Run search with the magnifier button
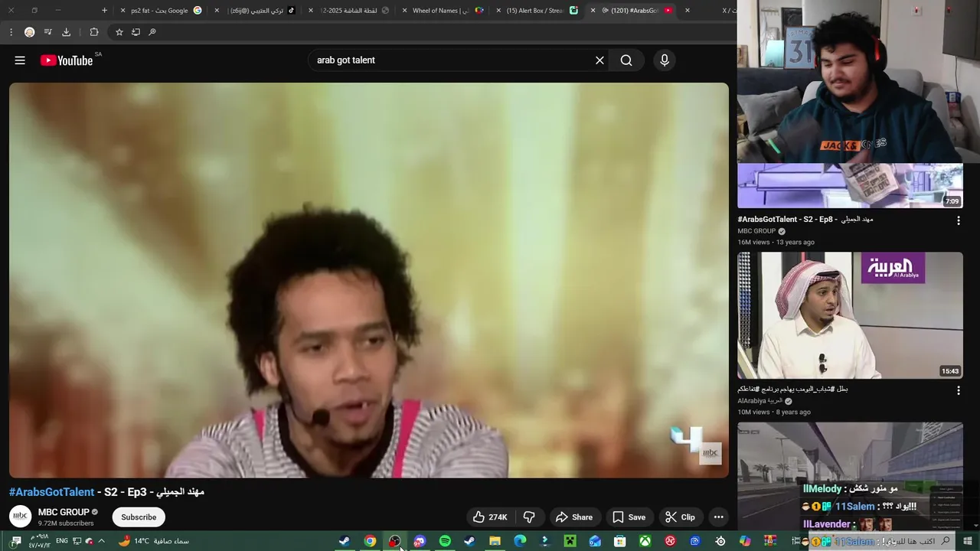Image resolution: width=980 pixels, height=551 pixels. click(626, 60)
